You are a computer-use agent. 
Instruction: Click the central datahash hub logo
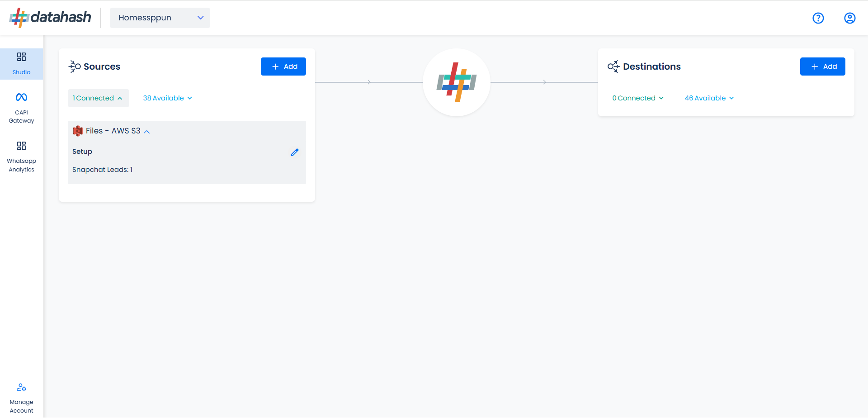coord(457,82)
